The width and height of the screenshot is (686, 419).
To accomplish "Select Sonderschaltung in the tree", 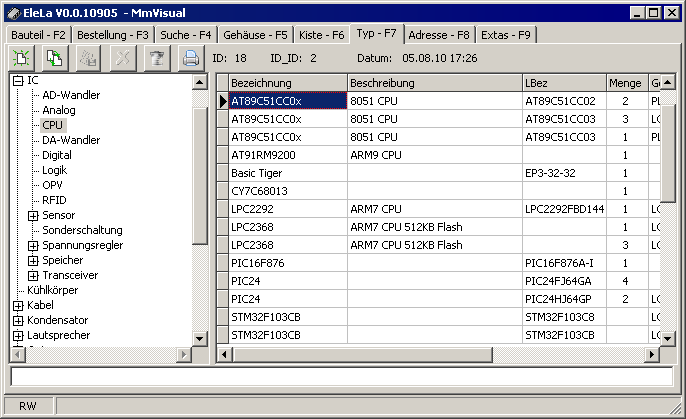I will pos(82,230).
